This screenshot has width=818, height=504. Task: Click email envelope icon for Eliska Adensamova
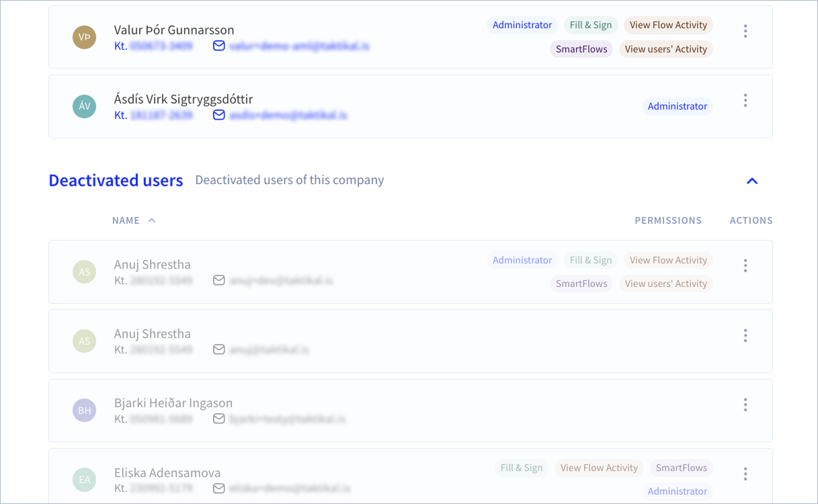pyautogui.click(x=218, y=488)
